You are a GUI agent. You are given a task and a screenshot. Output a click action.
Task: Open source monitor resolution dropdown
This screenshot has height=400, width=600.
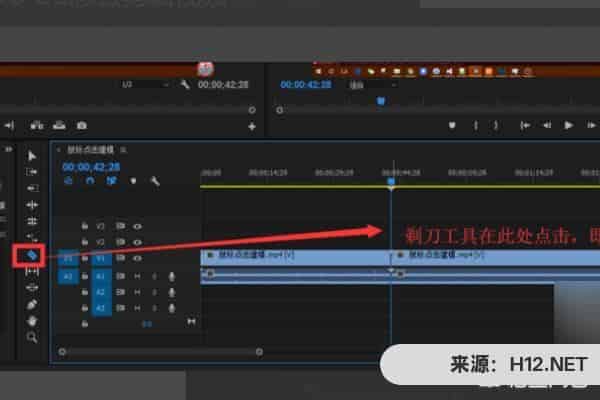point(145,84)
